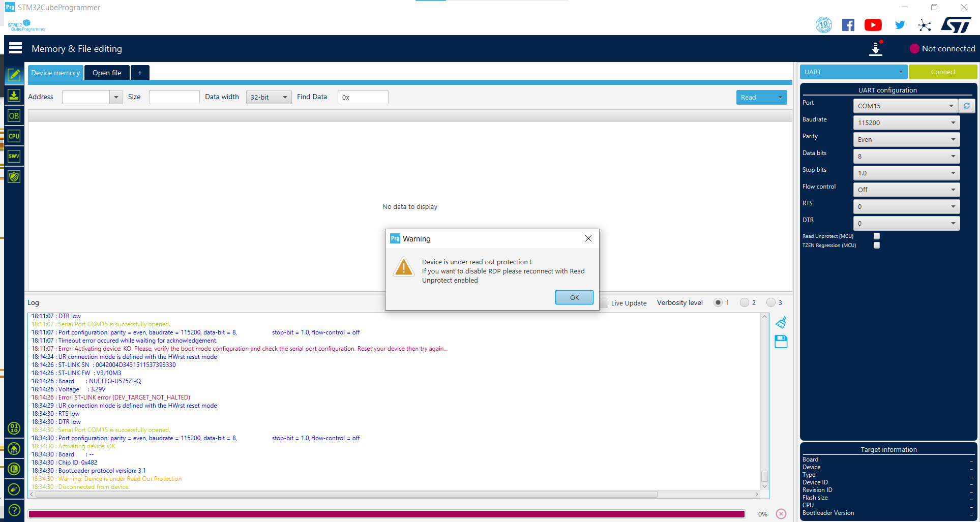The width and height of the screenshot is (980, 522).
Task: Open the hamburger menu
Action: [x=15, y=47]
